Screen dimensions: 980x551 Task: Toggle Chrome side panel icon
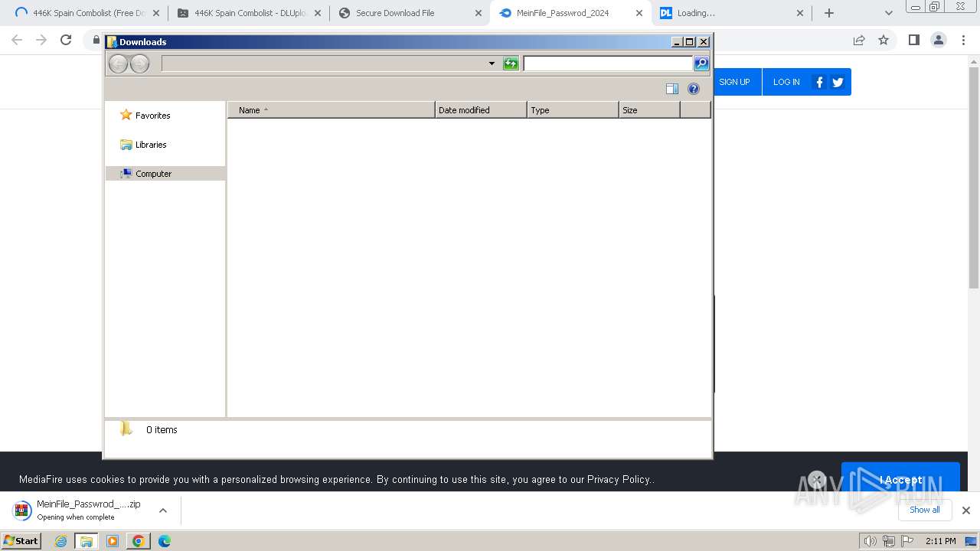coord(913,40)
